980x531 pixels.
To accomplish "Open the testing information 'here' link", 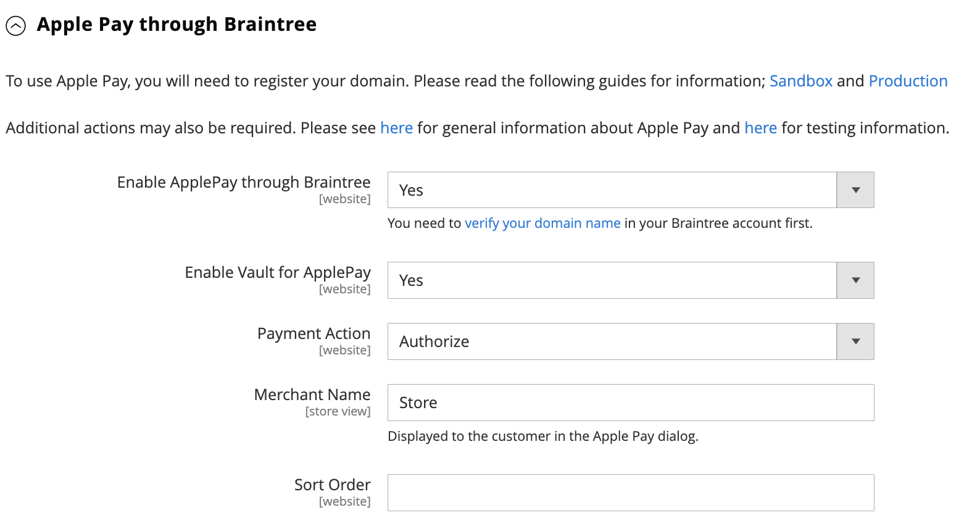I will click(x=760, y=128).
